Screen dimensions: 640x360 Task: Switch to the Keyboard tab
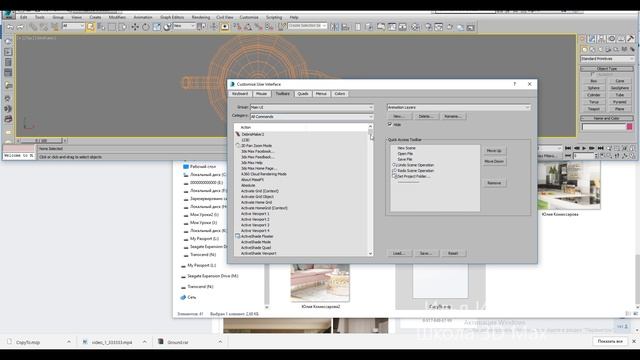(240, 94)
